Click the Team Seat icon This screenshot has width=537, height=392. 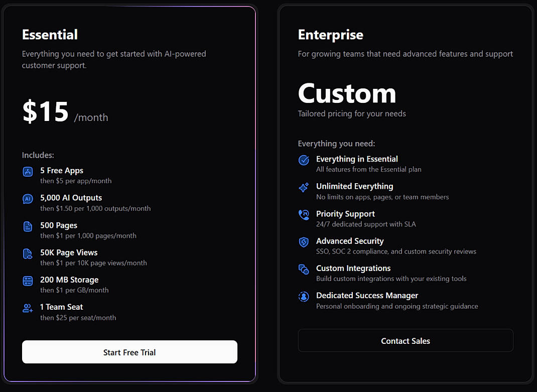click(x=27, y=307)
